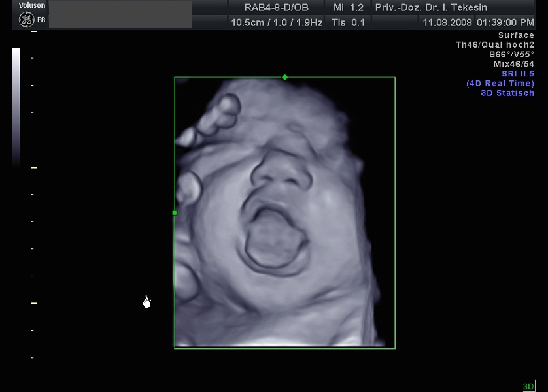Click the 10.5cm / 1.0 / 1.9Hz depth info
This screenshot has height=392, width=548.
click(x=275, y=22)
